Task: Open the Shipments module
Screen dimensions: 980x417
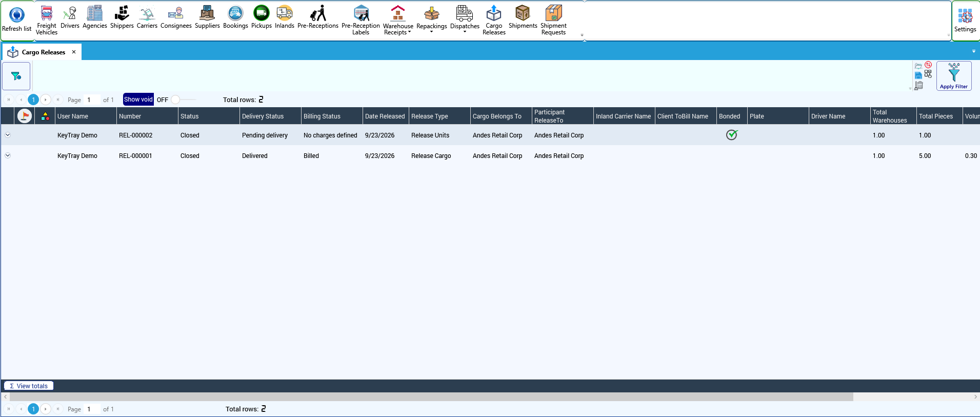Action: pyautogui.click(x=523, y=17)
